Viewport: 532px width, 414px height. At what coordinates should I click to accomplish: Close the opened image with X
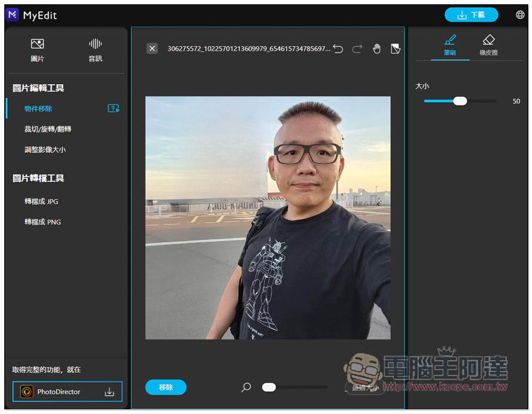point(152,49)
